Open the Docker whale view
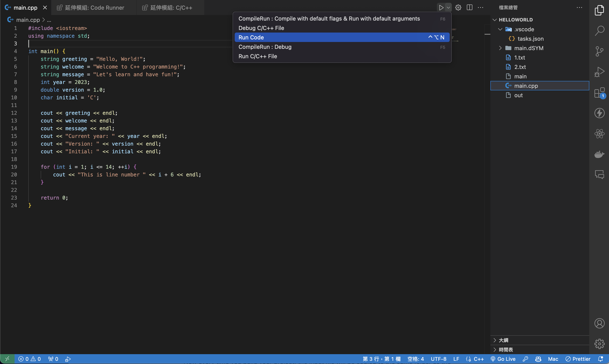This screenshot has height=364, width=609. (x=599, y=155)
